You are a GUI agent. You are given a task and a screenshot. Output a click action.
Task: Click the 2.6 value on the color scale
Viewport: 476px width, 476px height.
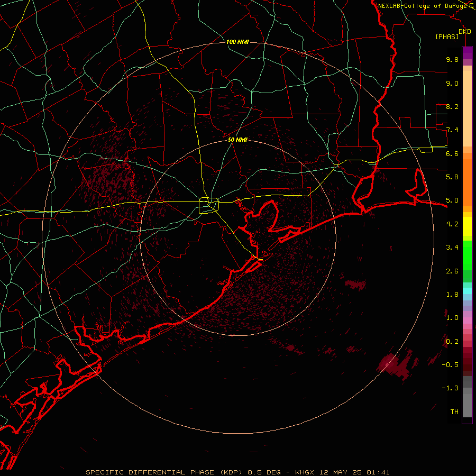click(452, 271)
